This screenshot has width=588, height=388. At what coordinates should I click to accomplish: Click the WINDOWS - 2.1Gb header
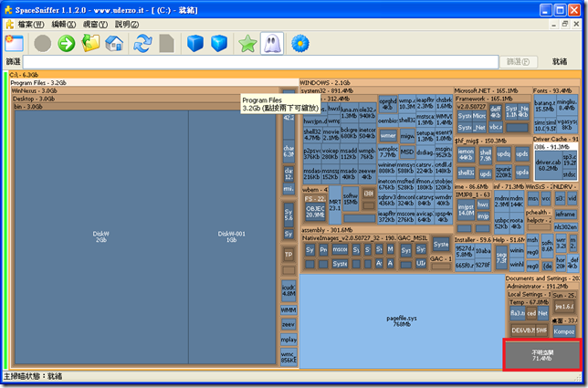[439, 82]
